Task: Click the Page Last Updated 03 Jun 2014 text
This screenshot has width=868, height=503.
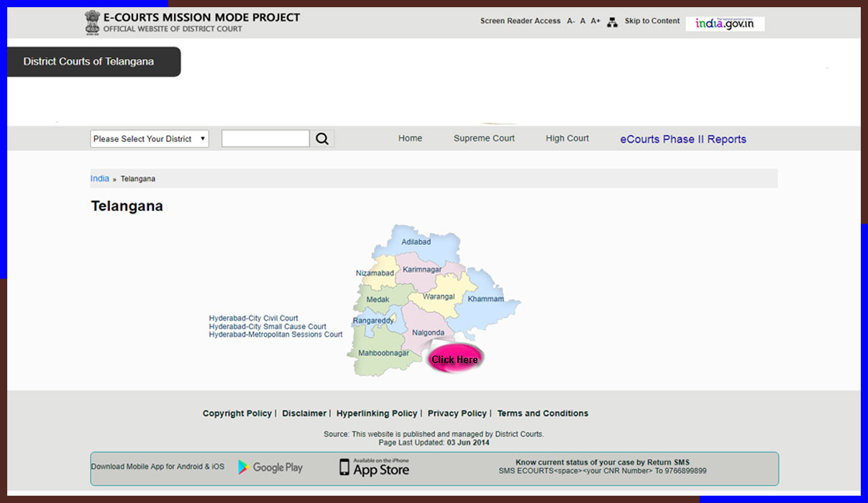Action: (434, 443)
